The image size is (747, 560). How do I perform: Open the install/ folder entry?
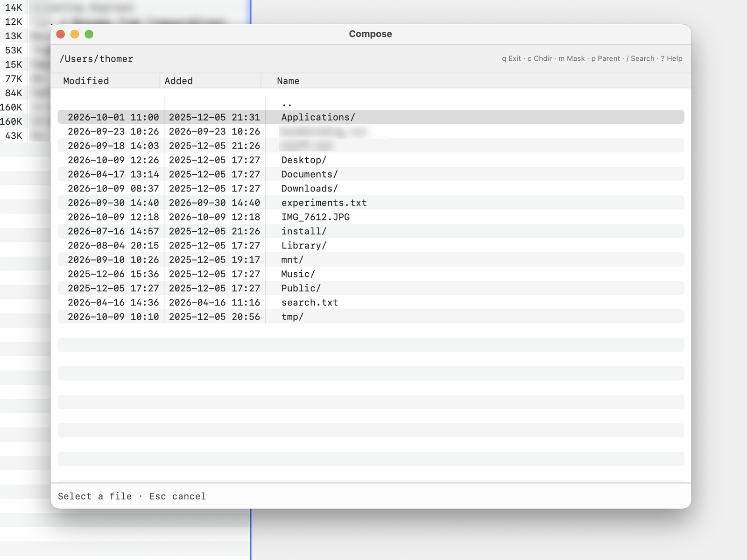pos(371,231)
